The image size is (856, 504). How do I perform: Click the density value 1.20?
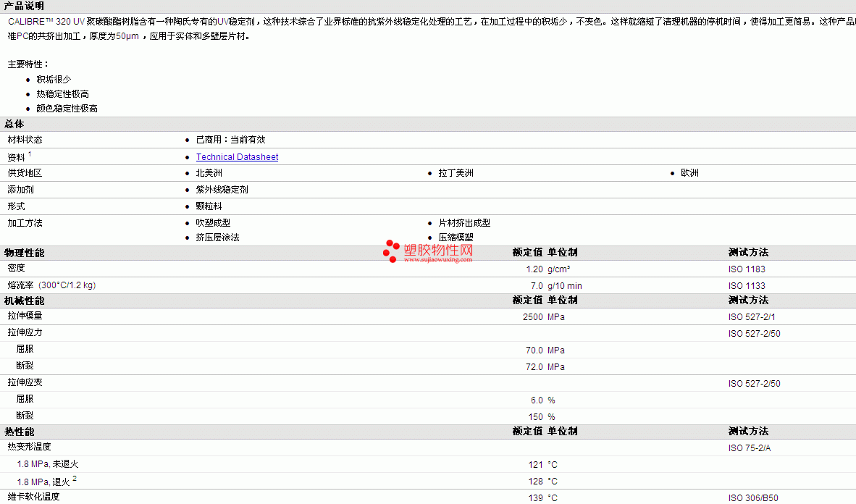pyautogui.click(x=534, y=269)
